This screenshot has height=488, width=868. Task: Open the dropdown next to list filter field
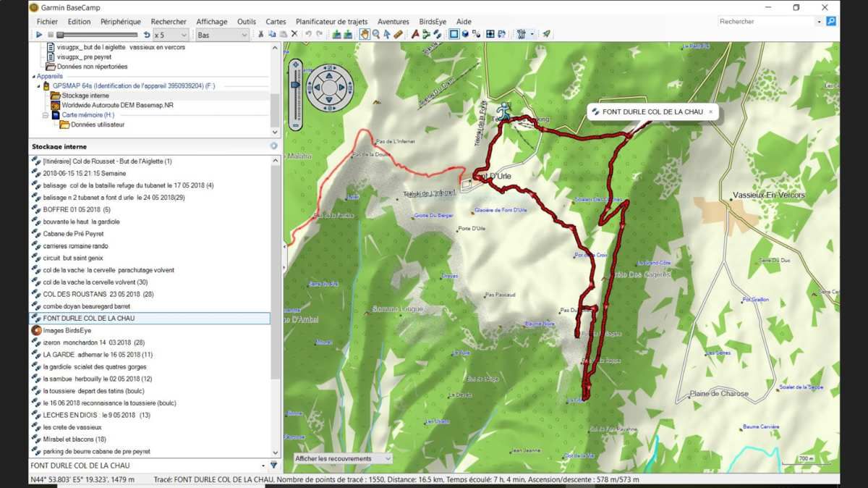[x=263, y=466]
